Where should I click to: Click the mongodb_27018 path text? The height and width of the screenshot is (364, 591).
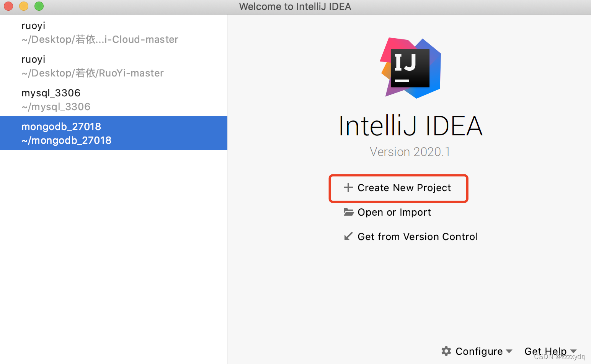coord(66,140)
